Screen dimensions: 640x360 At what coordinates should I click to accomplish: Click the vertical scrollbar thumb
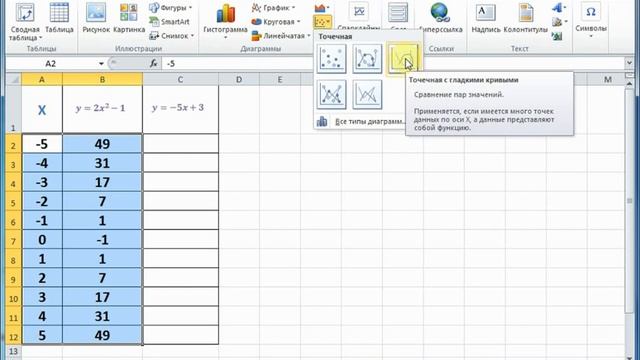tap(629, 201)
